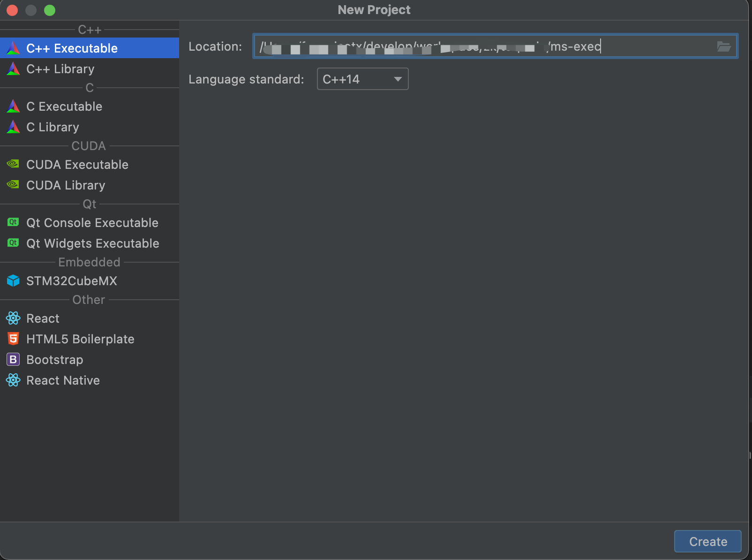Choose Bootstrap project type

tap(90, 359)
